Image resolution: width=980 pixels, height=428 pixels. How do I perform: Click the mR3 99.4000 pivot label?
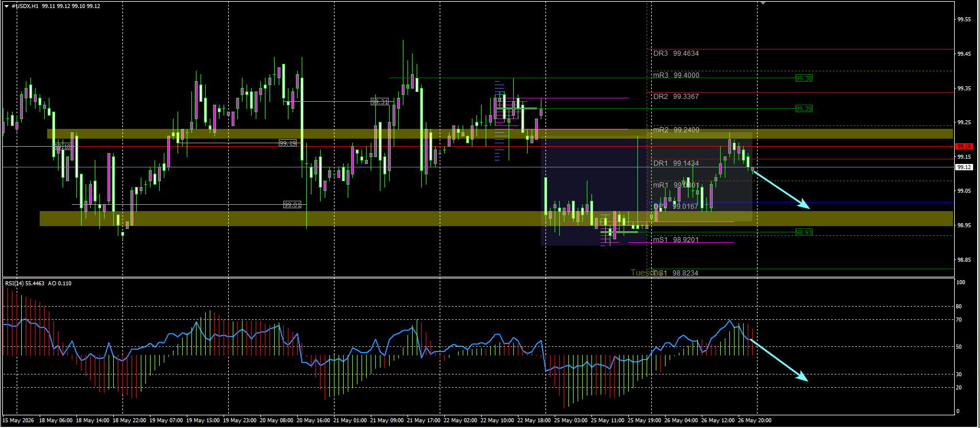click(676, 75)
